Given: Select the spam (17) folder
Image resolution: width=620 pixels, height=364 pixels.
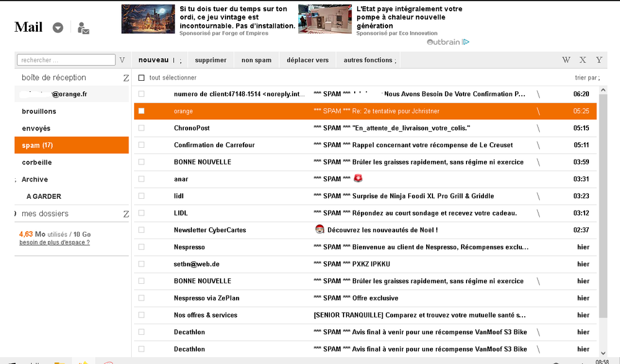Looking at the screenshot, I should (71, 145).
